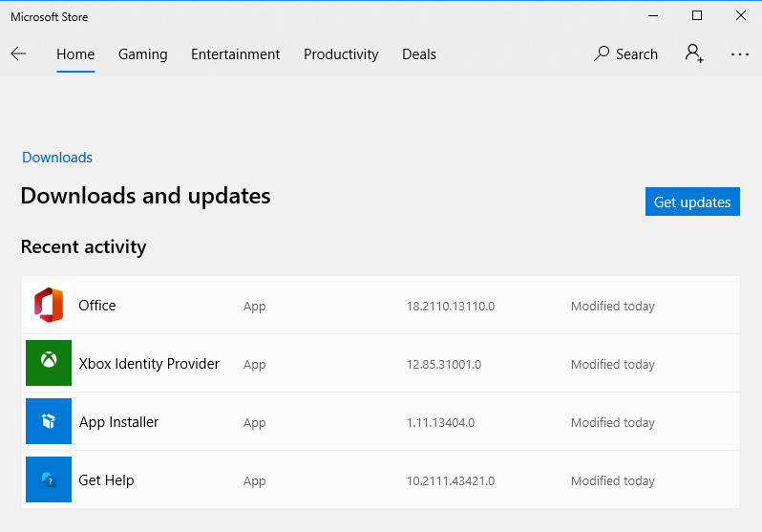Switch to the Deals tab
The image size is (762, 532).
(x=419, y=54)
